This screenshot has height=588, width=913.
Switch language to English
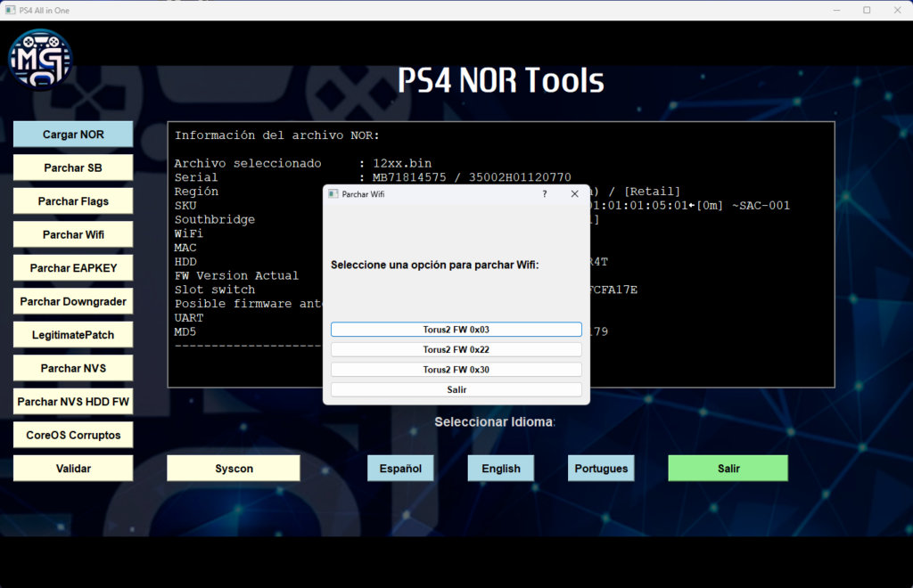coord(500,469)
